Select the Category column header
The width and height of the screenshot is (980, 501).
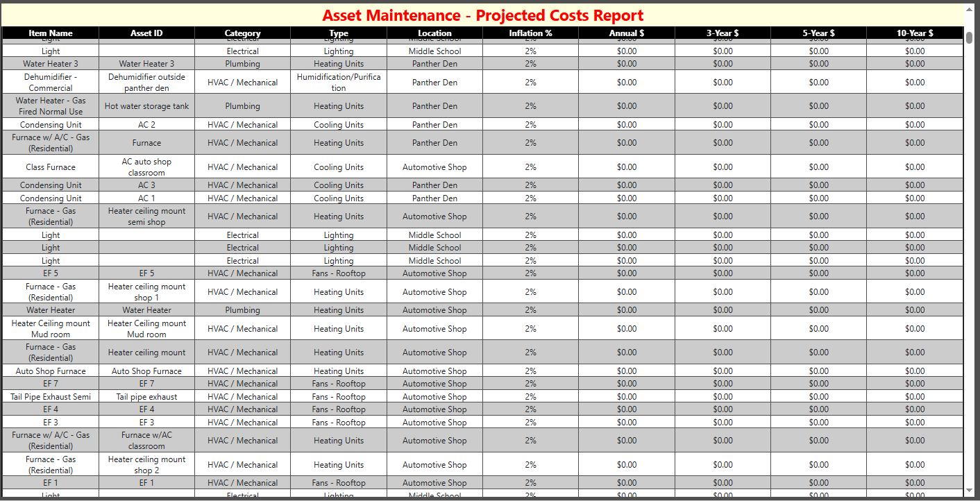click(x=242, y=33)
